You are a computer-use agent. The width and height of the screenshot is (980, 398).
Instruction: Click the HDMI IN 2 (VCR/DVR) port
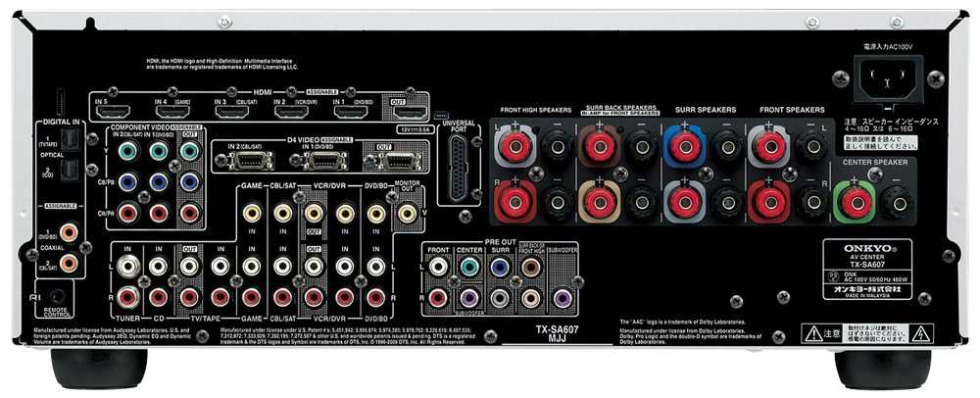coord(291,113)
